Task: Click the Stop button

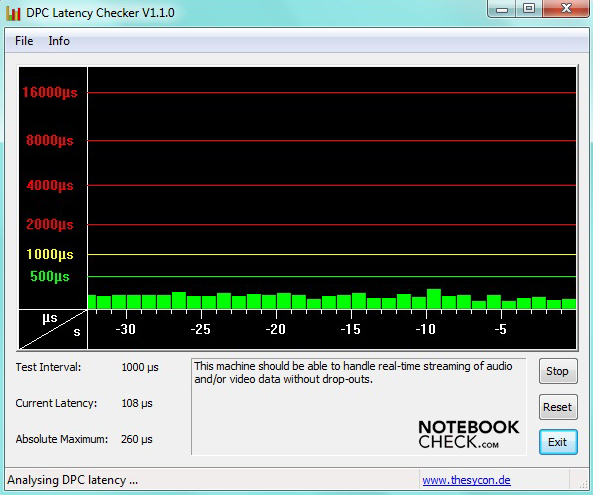Action: click(558, 371)
